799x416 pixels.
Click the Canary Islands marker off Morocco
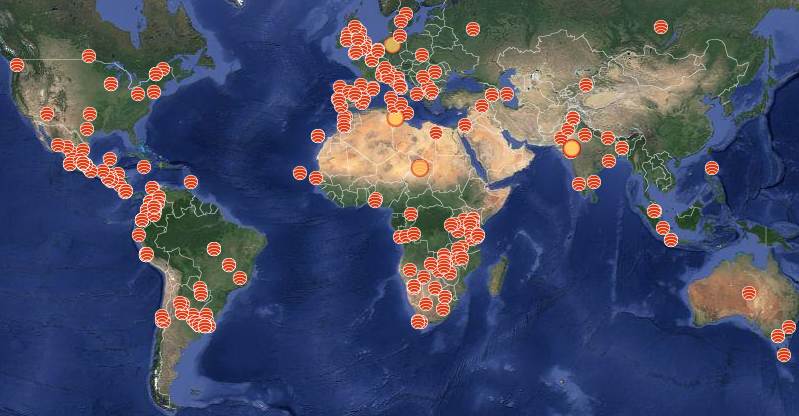click(318, 136)
